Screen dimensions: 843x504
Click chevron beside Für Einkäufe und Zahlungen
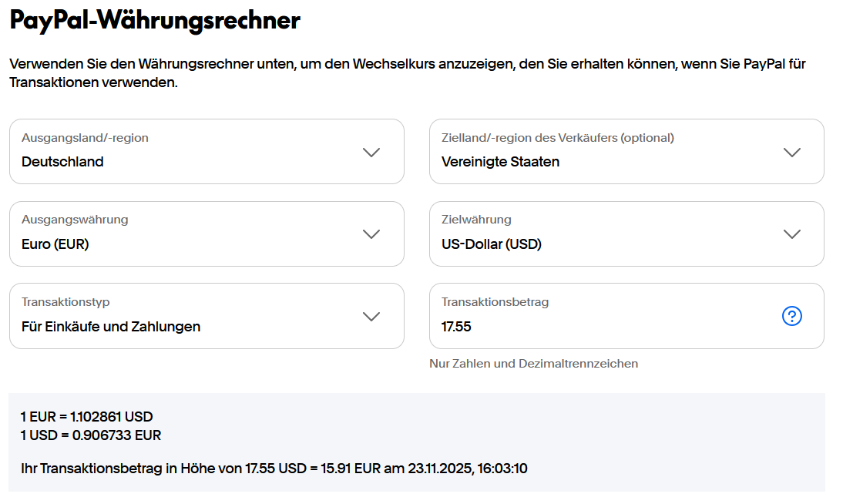point(371,316)
